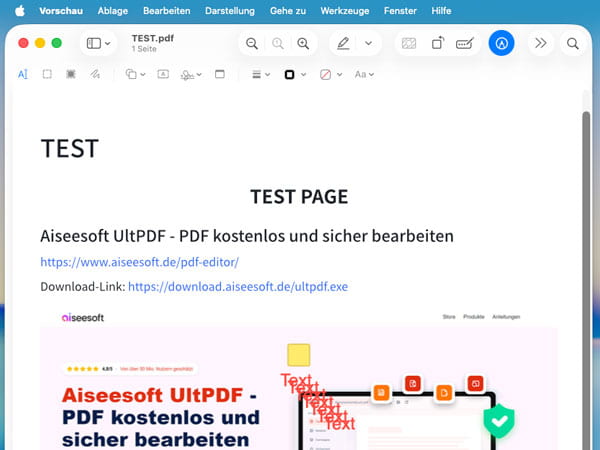The height and width of the screenshot is (450, 600).
Task: Expand the fill color chevron
Action: point(339,74)
